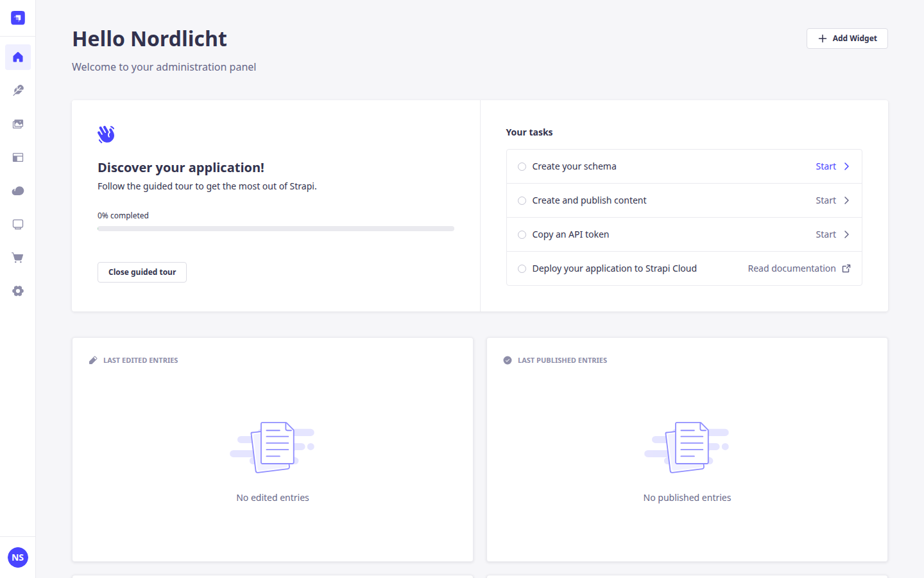Click the "Copy an API token" task text
The image size is (924, 578).
coord(570,234)
